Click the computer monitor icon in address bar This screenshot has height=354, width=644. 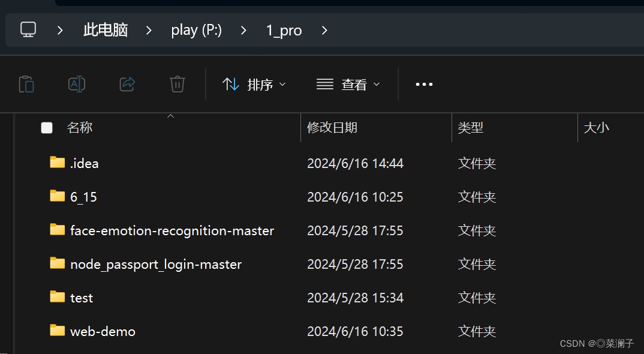28,29
